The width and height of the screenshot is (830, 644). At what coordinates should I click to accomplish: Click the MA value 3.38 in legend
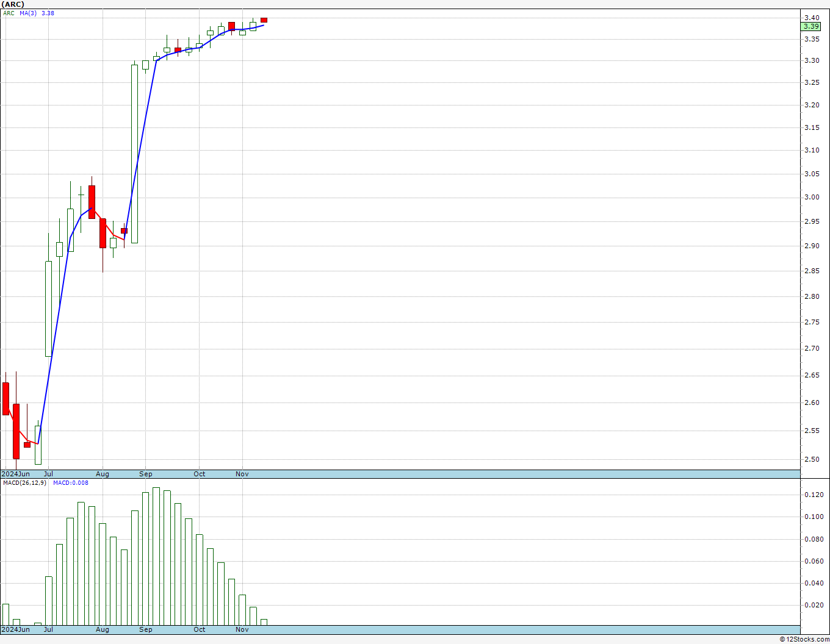[x=48, y=13]
